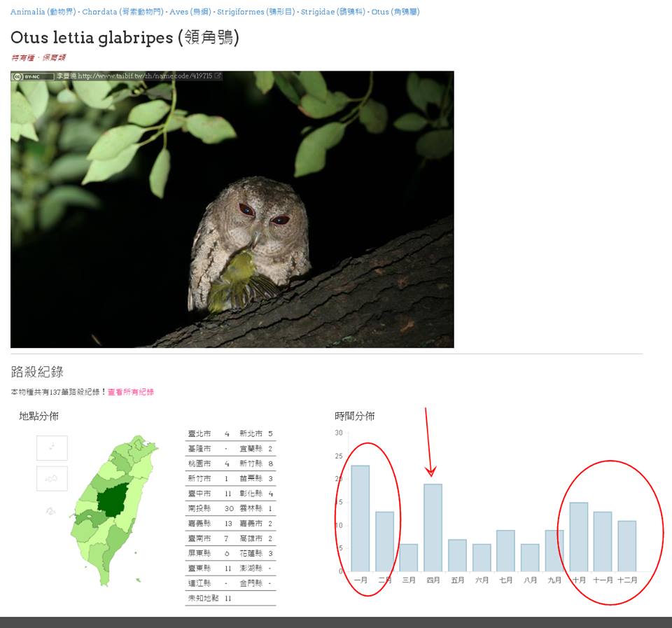Open the external link icon after taibif URL

218,76
